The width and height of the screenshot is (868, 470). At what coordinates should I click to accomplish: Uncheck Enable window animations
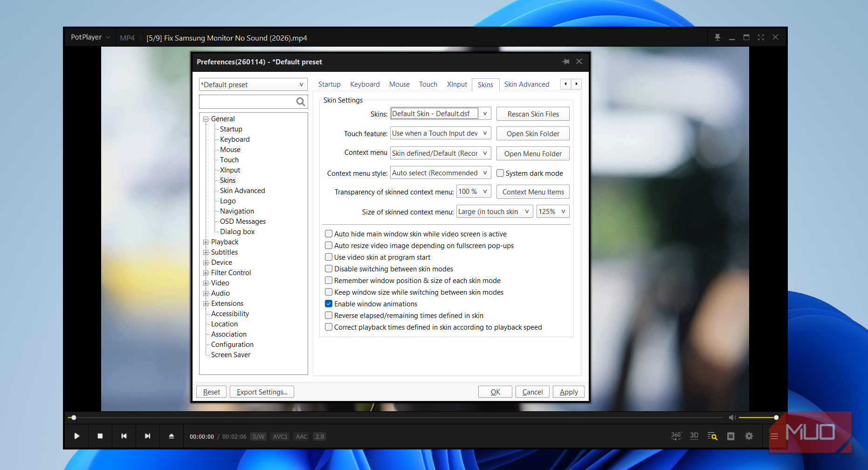329,304
